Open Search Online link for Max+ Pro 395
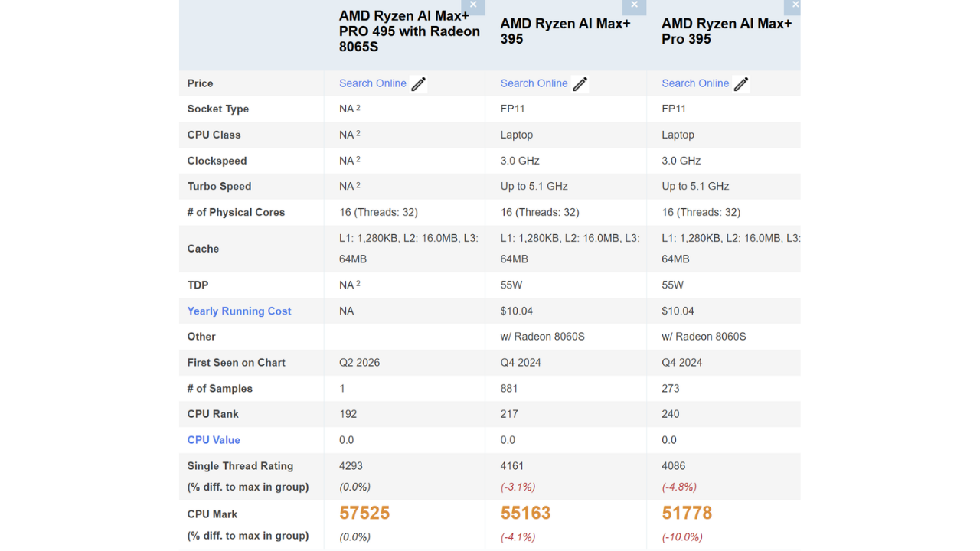 coord(695,83)
